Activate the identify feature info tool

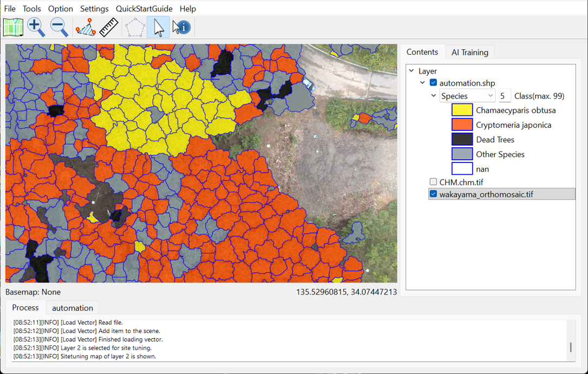tap(181, 27)
